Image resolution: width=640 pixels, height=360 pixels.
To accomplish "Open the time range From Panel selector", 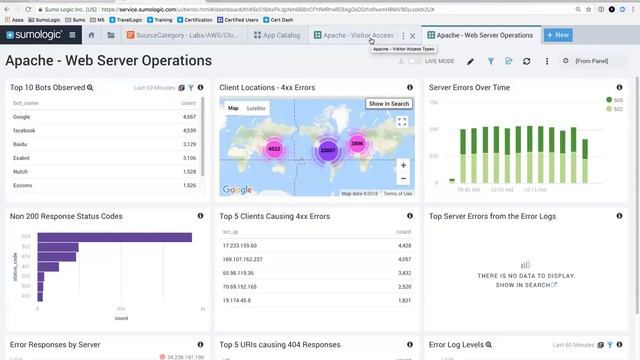I will click(x=591, y=61).
